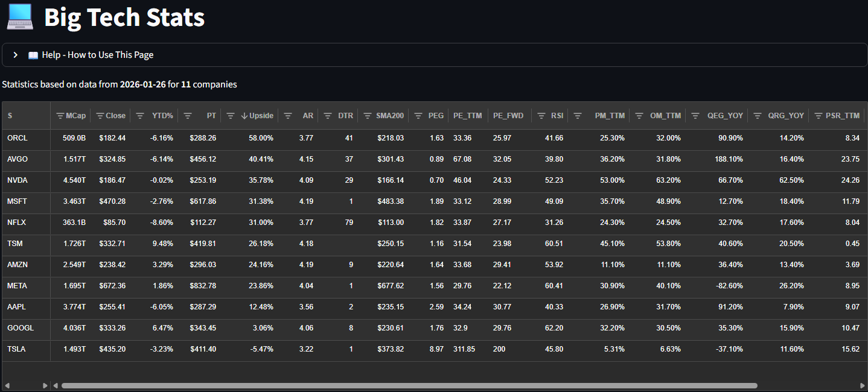Select the TSM ticker cell

coord(26,244)
